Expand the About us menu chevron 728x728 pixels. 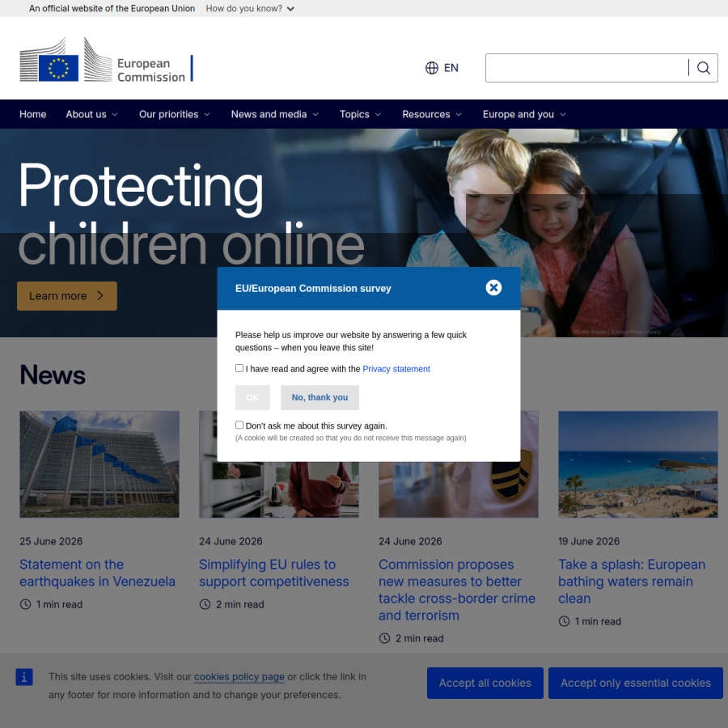115,114
